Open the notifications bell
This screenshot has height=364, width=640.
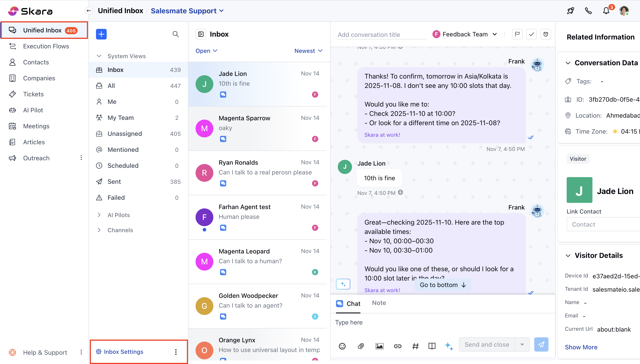[x=606, y=10]
